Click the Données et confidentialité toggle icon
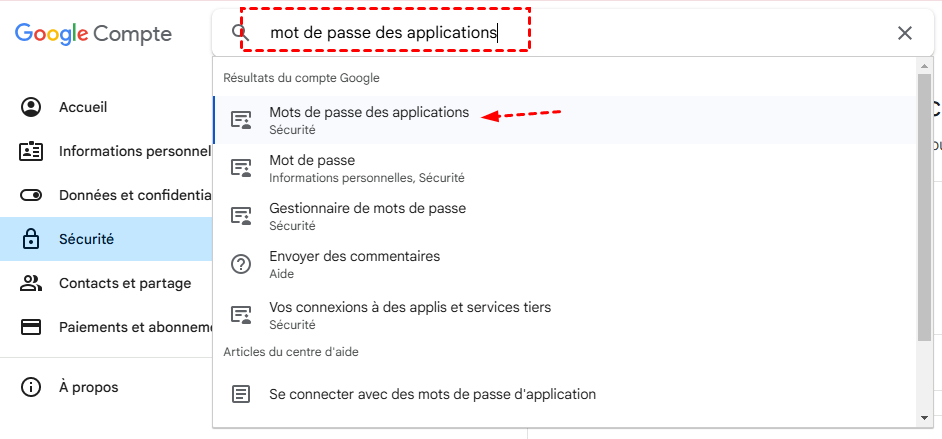 pyautogui.click(x=31, y=195)
